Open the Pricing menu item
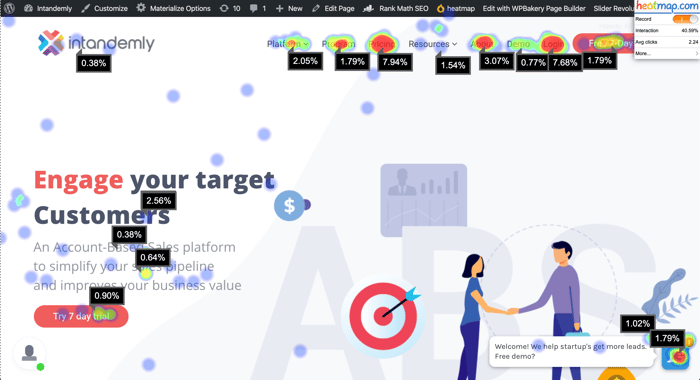 [x=382, y=44]
